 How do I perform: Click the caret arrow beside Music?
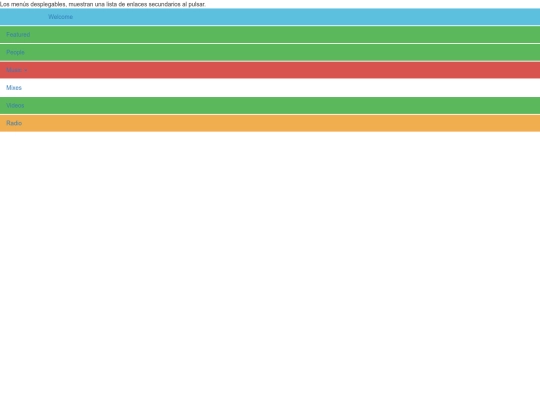tap(26, 71)
